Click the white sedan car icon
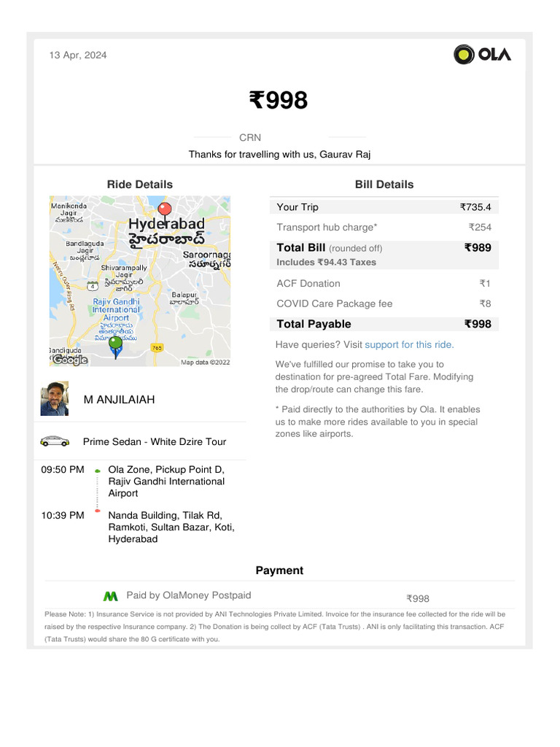Viewport: 560px width, 747px height. coord(55,441)
